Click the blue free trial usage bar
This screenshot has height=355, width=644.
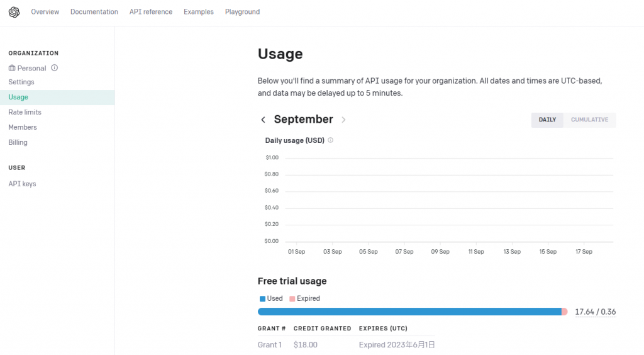click(x=409, y=312)
